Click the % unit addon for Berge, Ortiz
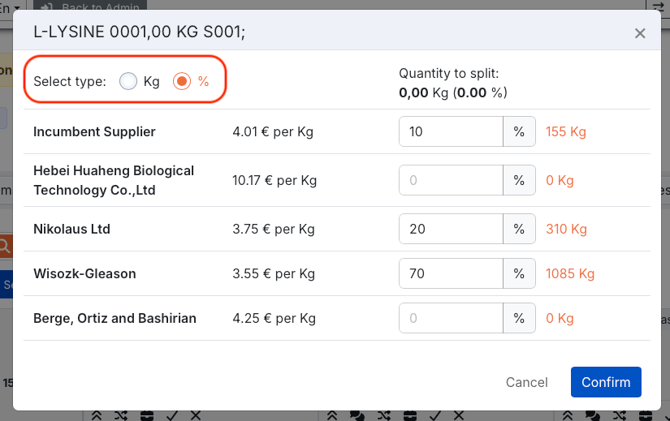Image resolution: width=670 pixels, height=421 pixels. [x=519, y=318]
